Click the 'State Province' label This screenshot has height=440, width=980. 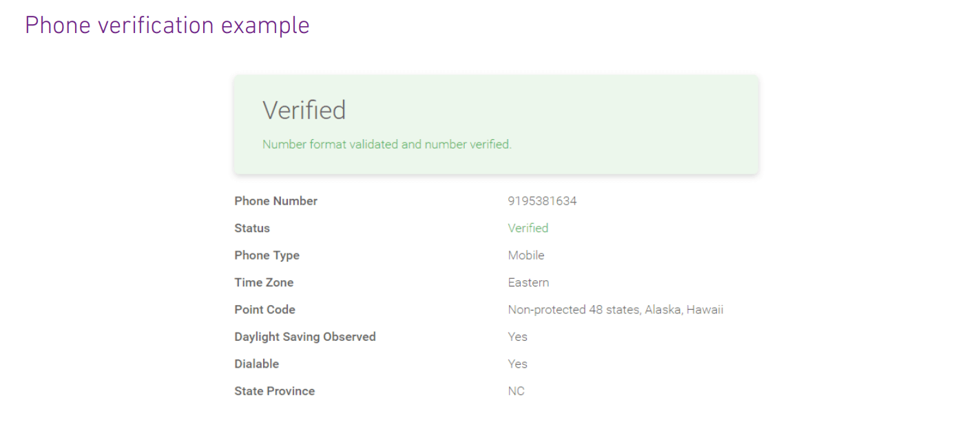click(x=274, y=391)
